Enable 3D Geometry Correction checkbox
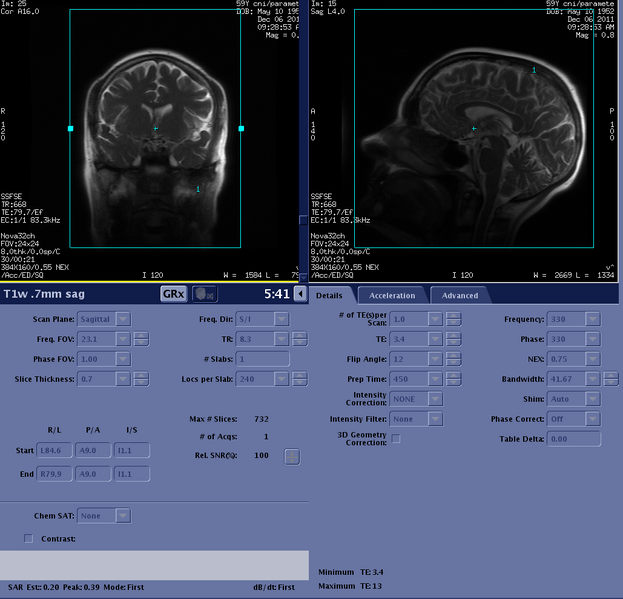623x599 pixels. pyautogui.click(x=396, y=439)
